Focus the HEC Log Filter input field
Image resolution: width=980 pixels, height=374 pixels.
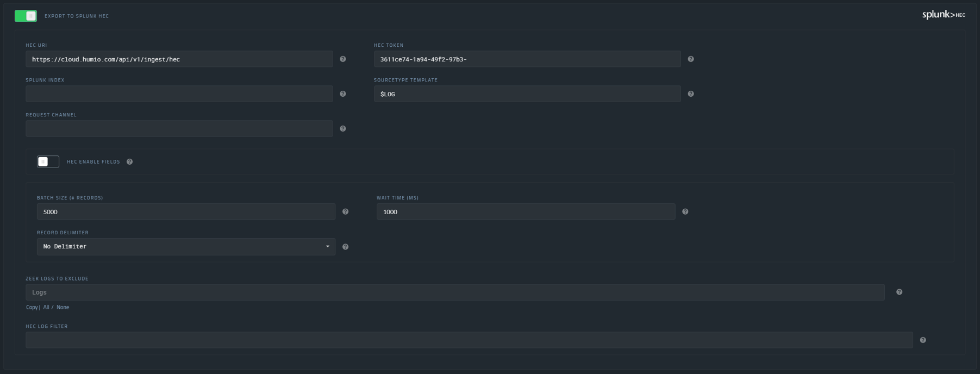tap(469, 340)
